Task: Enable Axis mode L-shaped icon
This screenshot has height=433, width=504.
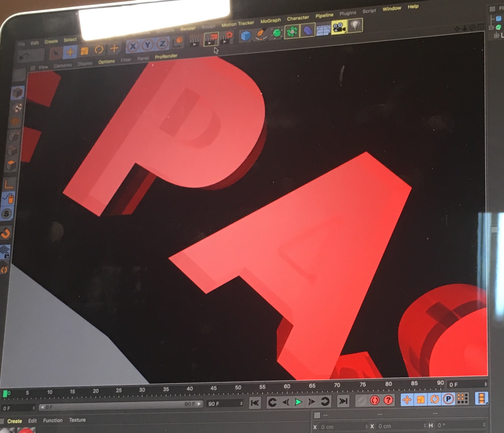Action: [9, 184]
